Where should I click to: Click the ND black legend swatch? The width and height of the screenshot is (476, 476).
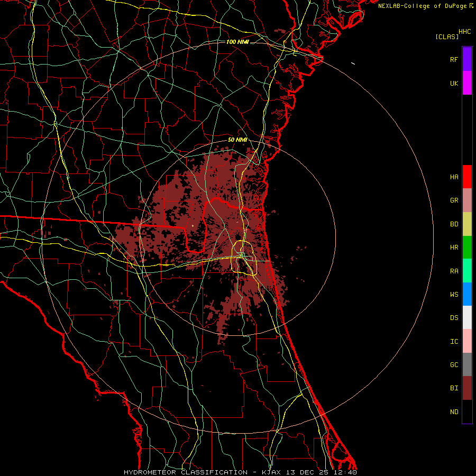tap(467, 411)
